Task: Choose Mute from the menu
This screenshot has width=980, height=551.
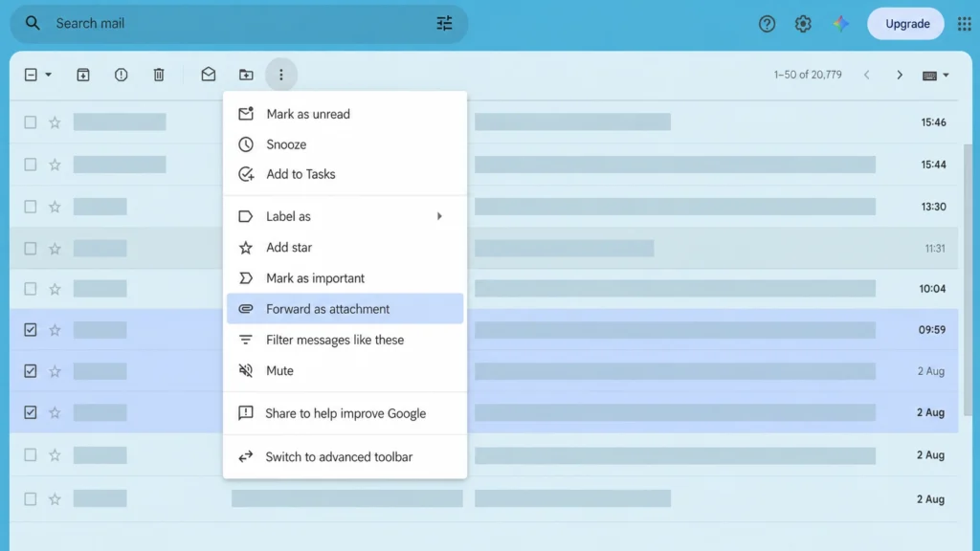Action: coord(345,370)
